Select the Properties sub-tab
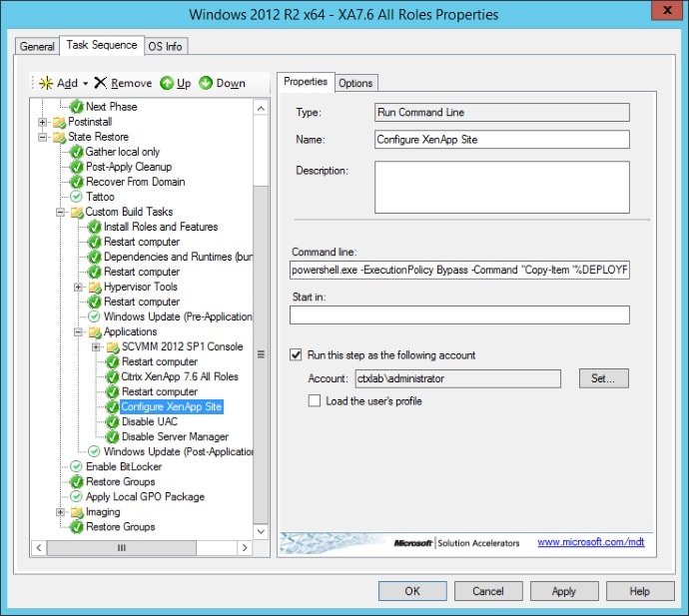Viewport: 689px width, 616px height. coord(306,82)
